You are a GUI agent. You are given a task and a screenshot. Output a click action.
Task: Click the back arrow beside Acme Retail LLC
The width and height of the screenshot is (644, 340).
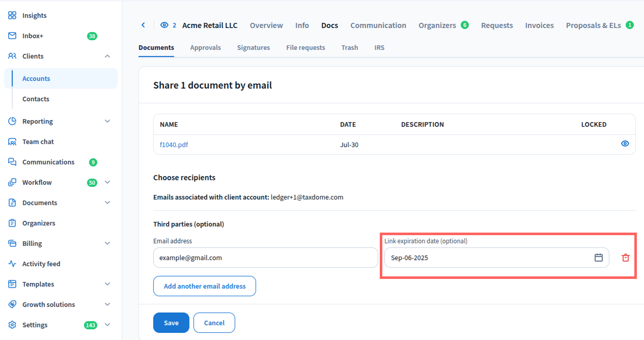pyautogui.click(x=143, y=25)
